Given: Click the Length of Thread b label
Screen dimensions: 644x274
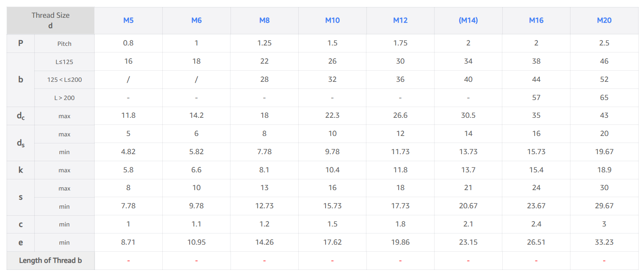Looking at the screenshot, I should (x=50, y=260).
